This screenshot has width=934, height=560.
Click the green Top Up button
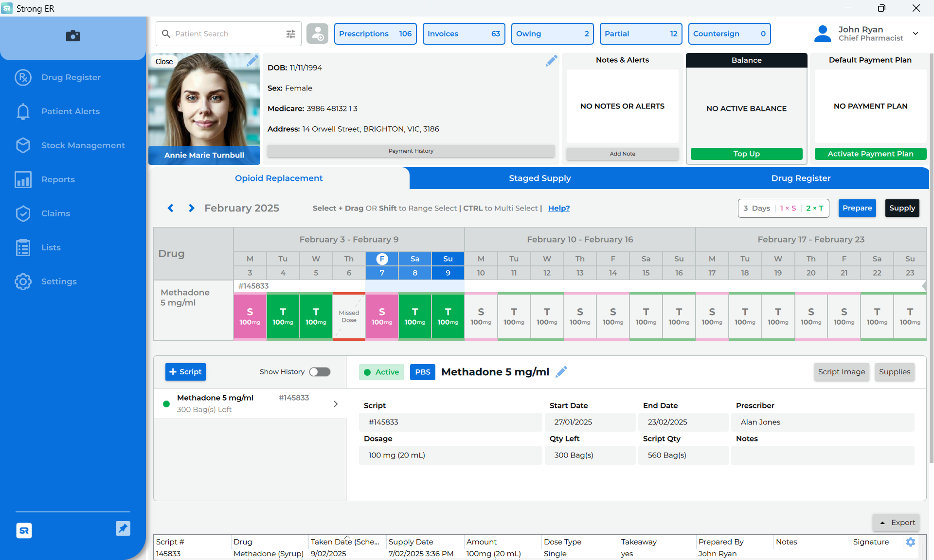pyautogui.click(x=746, y=154)
